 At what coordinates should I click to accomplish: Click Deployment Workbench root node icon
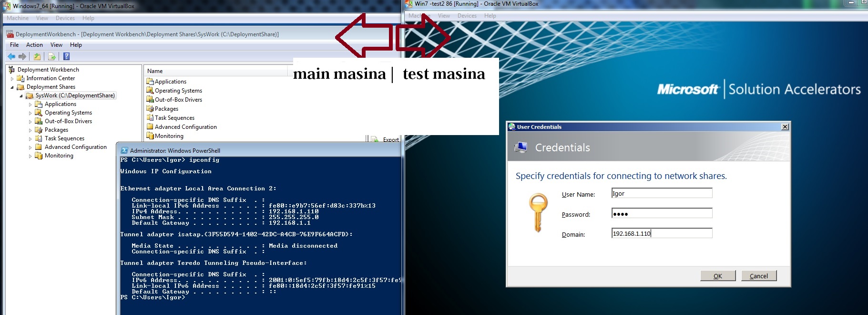click(x=11, y=70)
